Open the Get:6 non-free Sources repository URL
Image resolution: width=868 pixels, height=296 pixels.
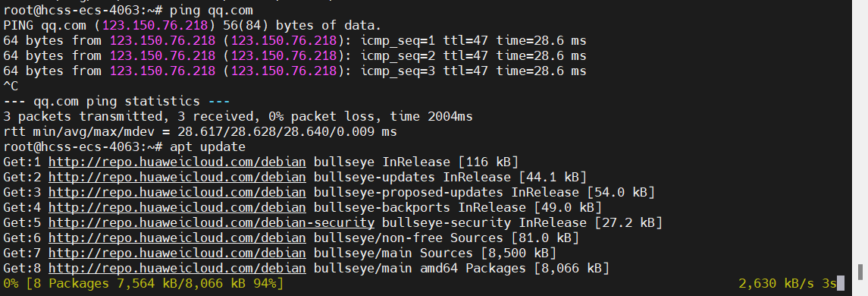point(177,238)
